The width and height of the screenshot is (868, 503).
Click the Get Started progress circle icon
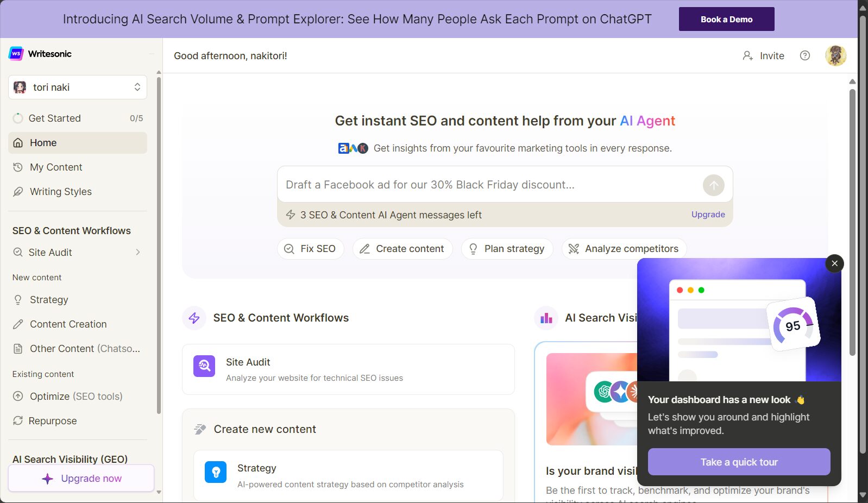click(x=18, y=118)
